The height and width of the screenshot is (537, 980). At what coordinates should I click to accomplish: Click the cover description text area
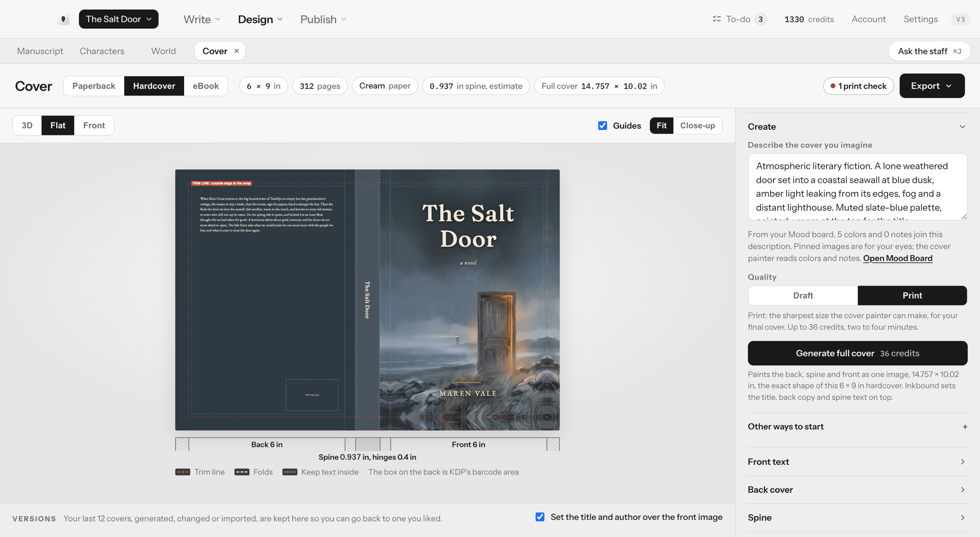point(857,187)
